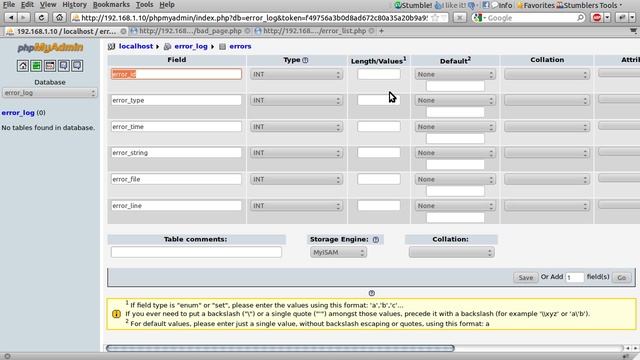
Task: Click the Or Add fields number input
Action: pos(575,278)
